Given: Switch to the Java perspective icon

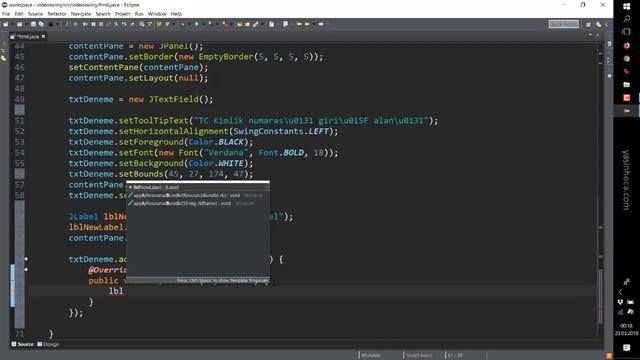Looking at the screenshot, I should 598,24.
